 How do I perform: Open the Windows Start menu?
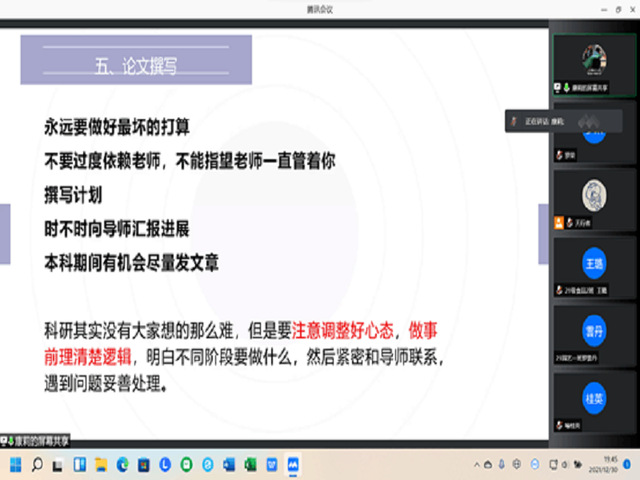click(x=17, y=464)
